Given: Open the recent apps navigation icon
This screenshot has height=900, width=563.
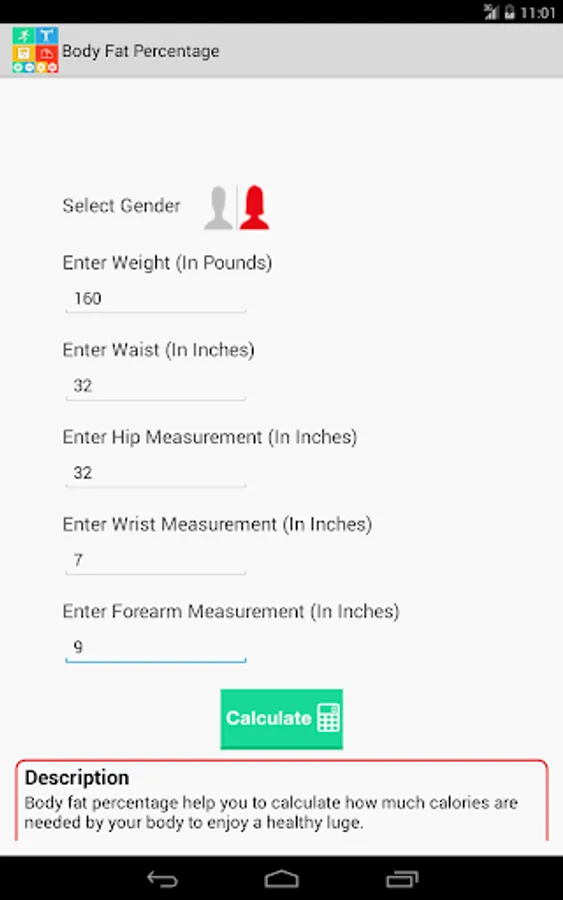Looking at the screenshot, I should tap(402, 879).
